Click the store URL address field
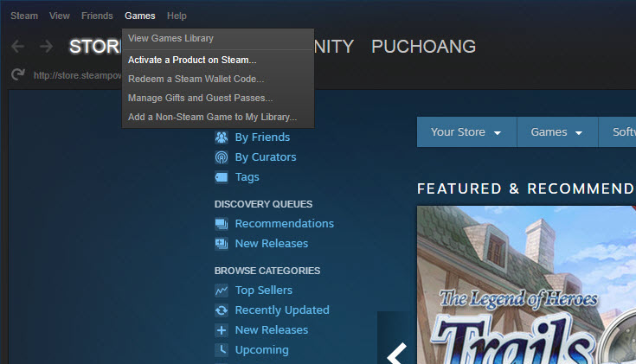Viewport: 636px width, 364px height. [x=77, y=75]
